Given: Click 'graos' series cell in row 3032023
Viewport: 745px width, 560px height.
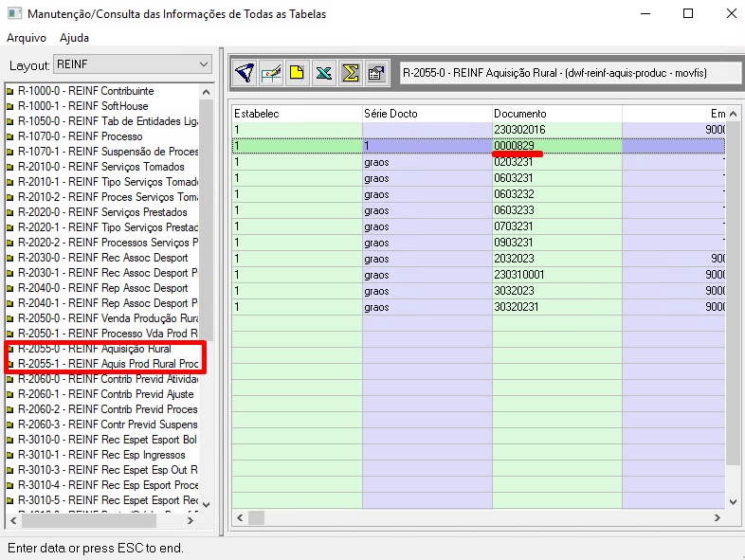Looking at the screenshot, I should tap(427, 291).
